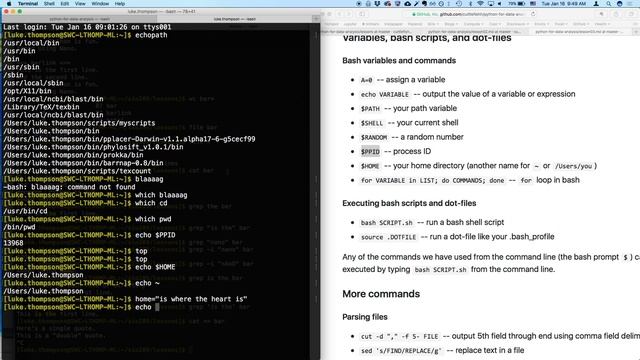This screenshot has width=640, height=360.
Task: Click the terminal cursor after final echo
Action: 157,307
